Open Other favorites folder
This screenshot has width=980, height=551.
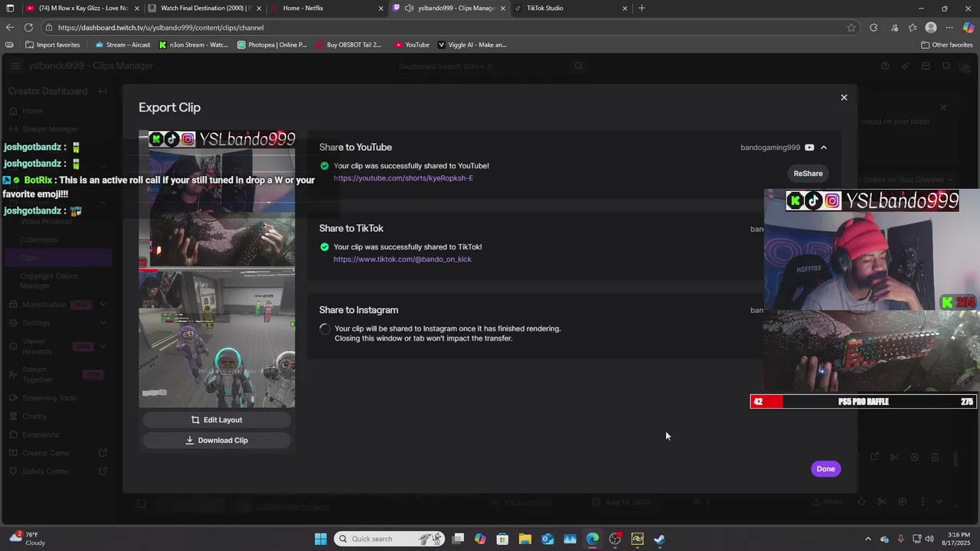(x=947, y=45)
